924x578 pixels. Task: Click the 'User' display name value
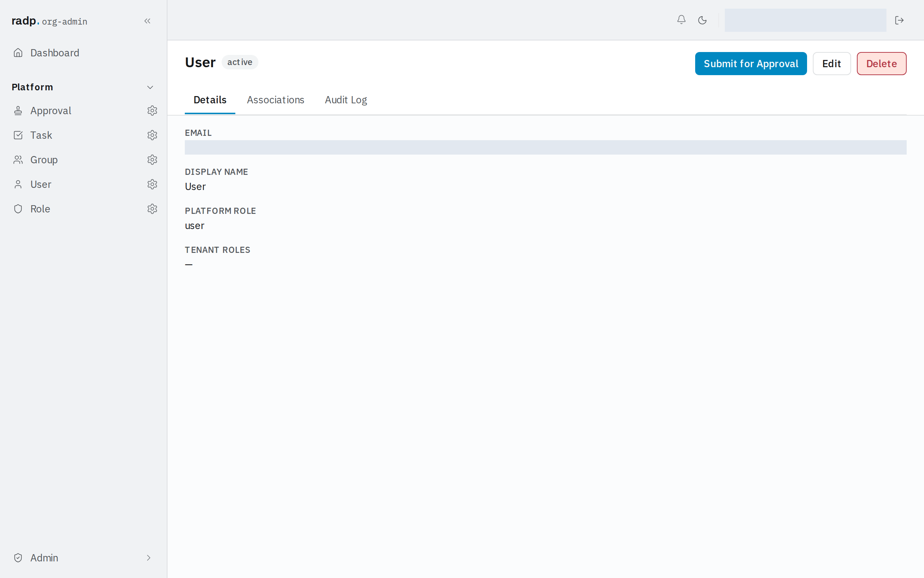[x=195, y=186]
